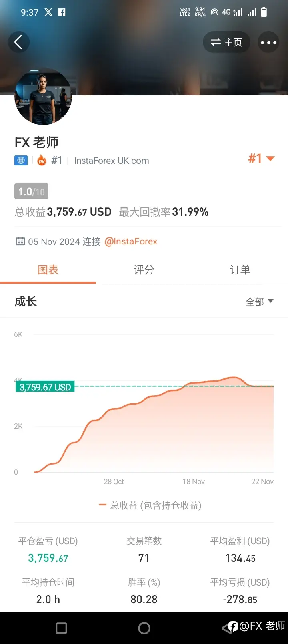Tap the orange PK flame badge
The width and height of the screenshot is (288, 644).
point(42,161)
